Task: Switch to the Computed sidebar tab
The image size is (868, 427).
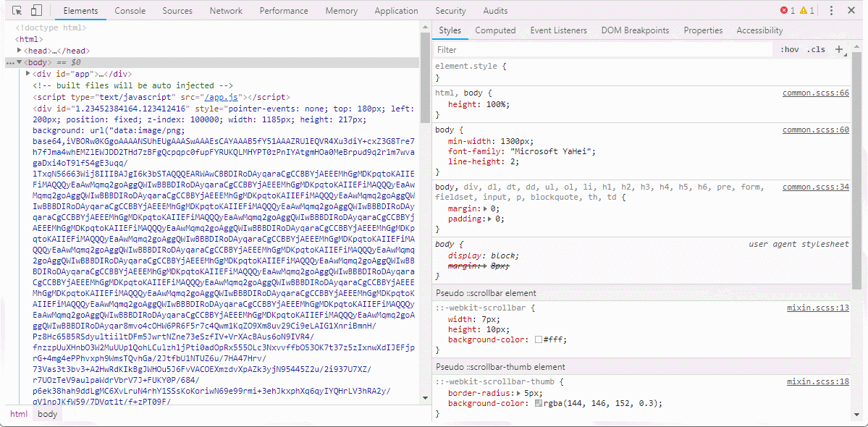Action: [x=495, y=30]
